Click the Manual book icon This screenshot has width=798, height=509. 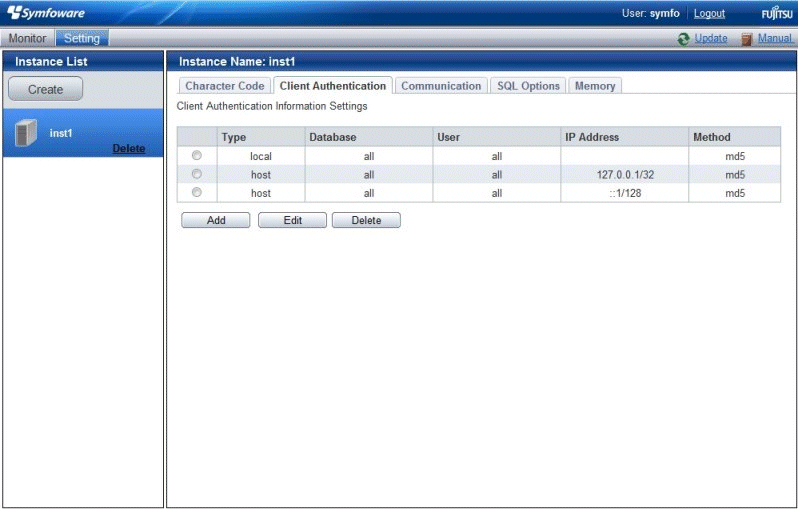(x=747, y=39)
